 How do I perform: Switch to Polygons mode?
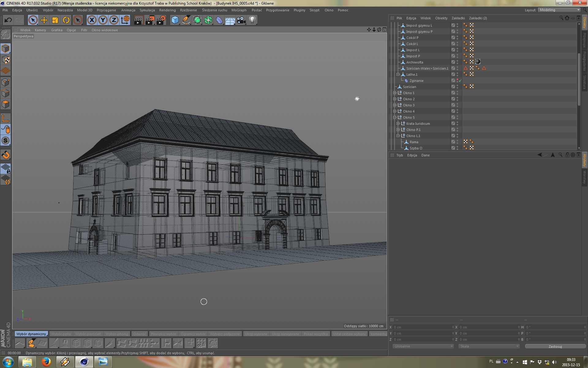[6, 104]
